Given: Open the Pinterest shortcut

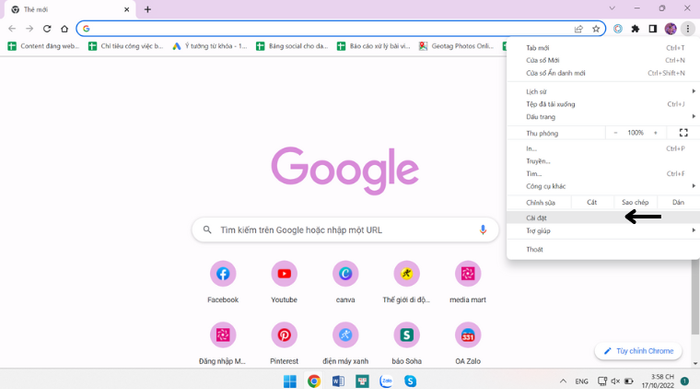Looking at the screenshot, I should click(284, 343).
